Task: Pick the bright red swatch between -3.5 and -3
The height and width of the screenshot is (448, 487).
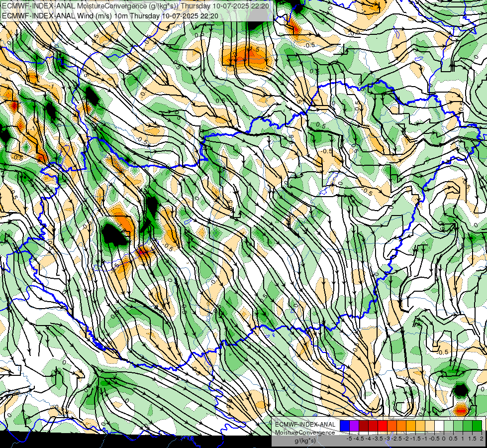Action: (383, 426)
